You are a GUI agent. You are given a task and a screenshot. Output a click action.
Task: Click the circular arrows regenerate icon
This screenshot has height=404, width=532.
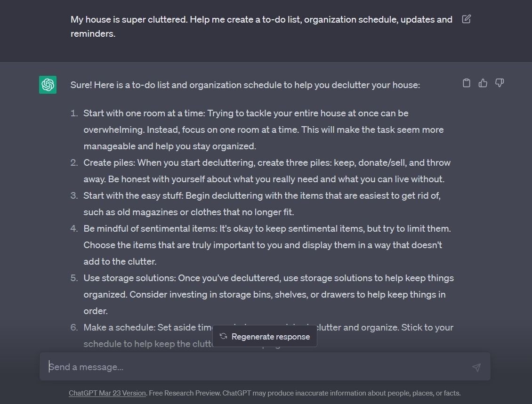[223, 336]
